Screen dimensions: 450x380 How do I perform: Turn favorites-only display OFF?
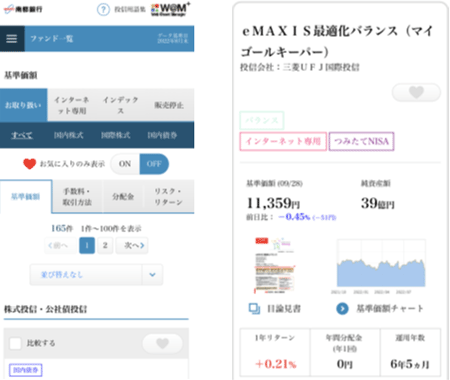point(154,164)
